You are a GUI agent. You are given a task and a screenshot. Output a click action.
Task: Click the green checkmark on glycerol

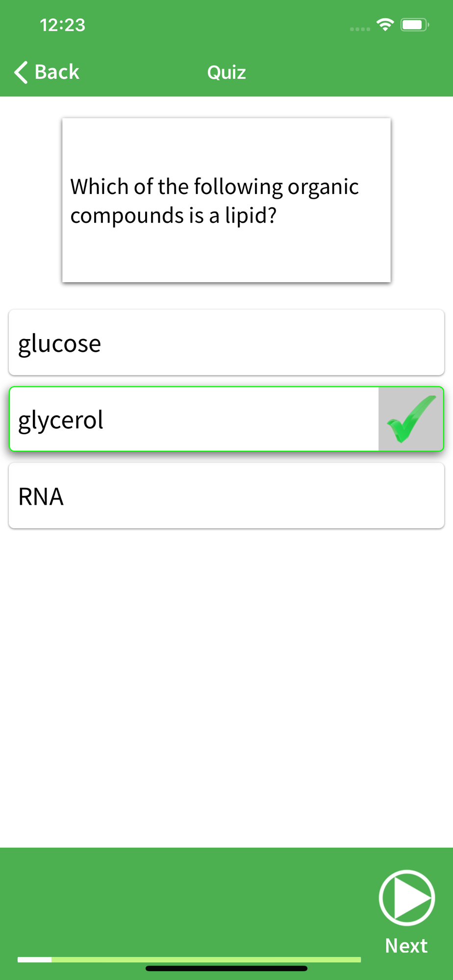411,419
